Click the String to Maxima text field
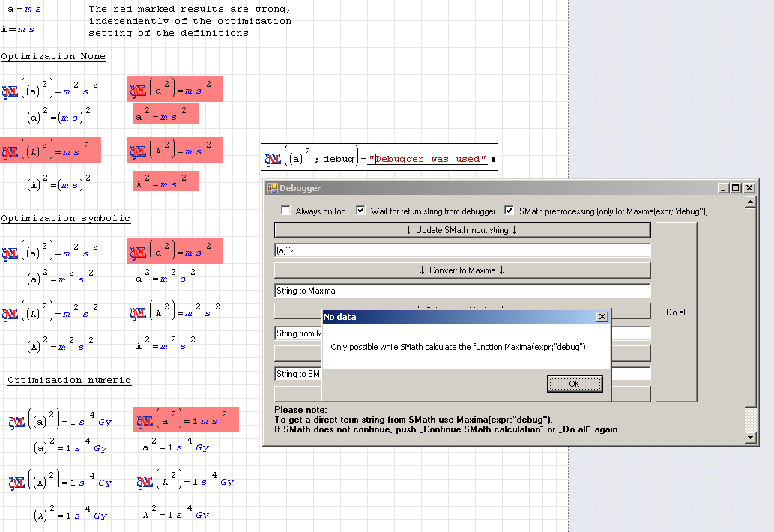774x532 pixels. pos(462,291)
